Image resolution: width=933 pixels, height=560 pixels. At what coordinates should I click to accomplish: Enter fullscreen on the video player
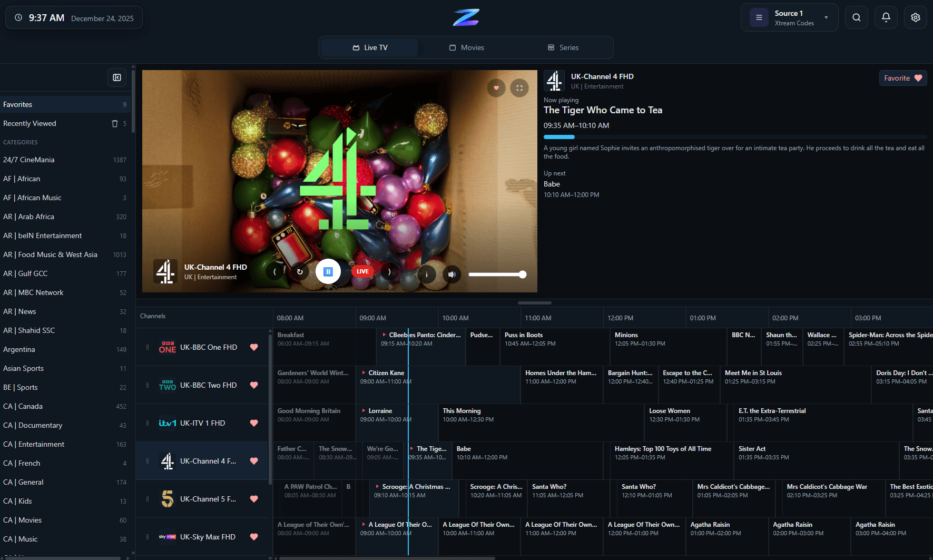point(519,87)
